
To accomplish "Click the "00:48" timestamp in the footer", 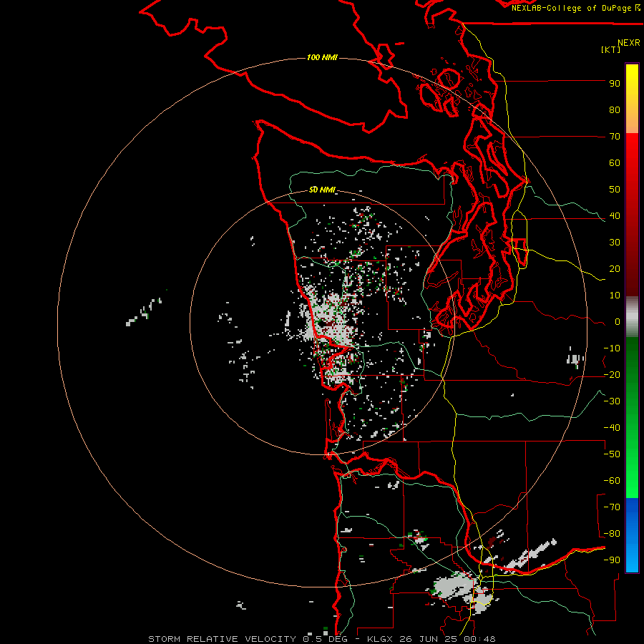I will tap(479, 639).
